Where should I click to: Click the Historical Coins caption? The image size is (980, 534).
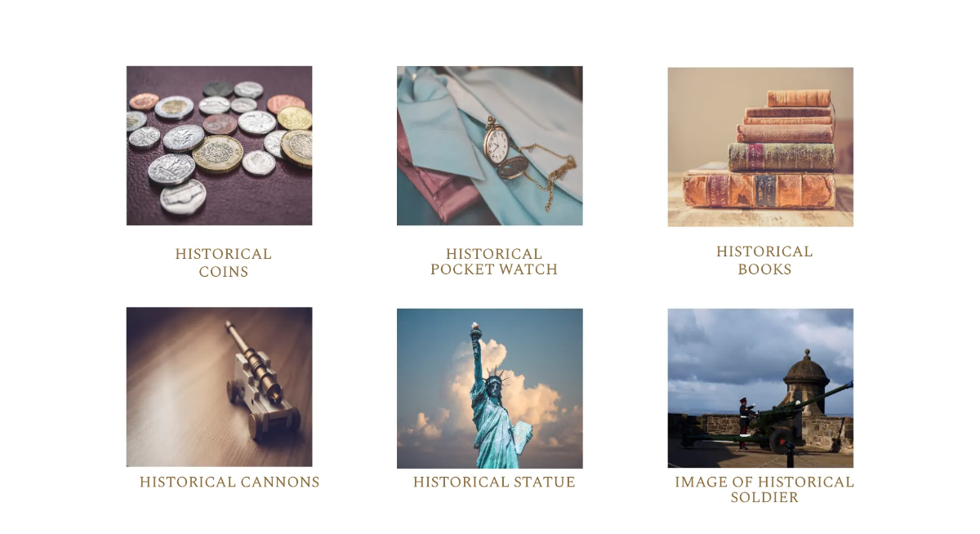[x=223, y=263]
